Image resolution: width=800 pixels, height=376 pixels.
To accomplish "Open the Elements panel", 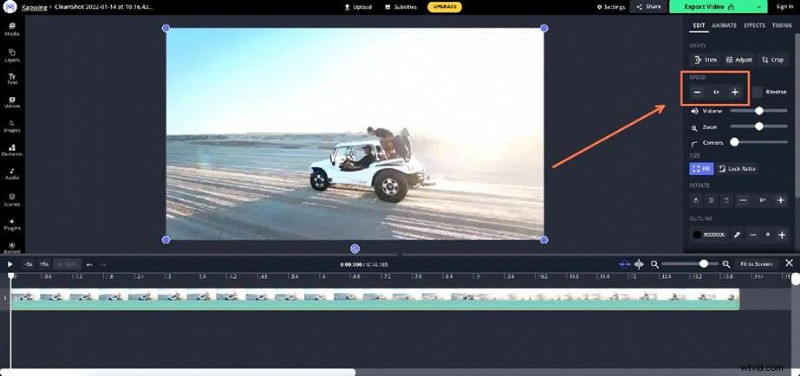I will [x=12, y=151].
